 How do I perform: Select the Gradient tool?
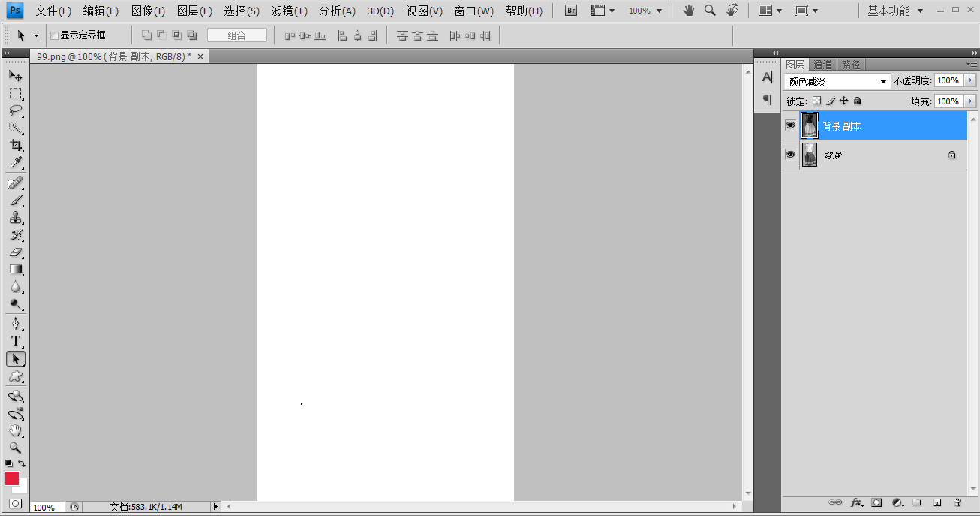point(15,270)
